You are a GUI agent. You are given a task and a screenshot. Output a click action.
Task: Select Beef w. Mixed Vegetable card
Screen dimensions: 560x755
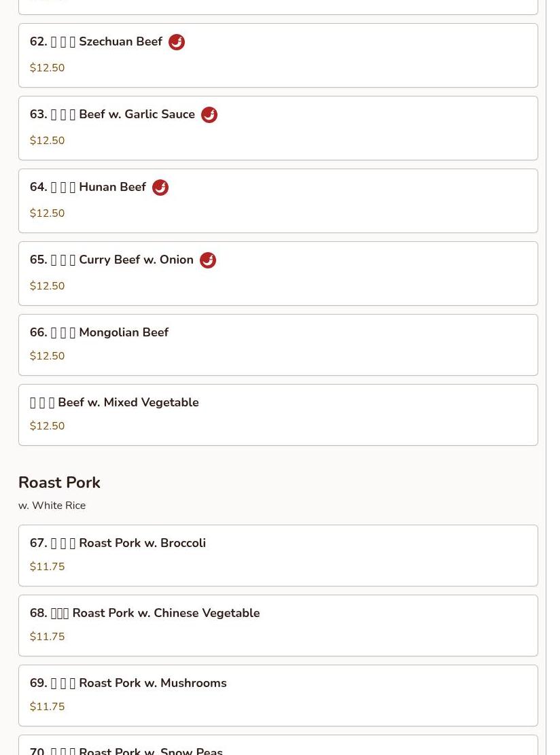pos(278,415)
